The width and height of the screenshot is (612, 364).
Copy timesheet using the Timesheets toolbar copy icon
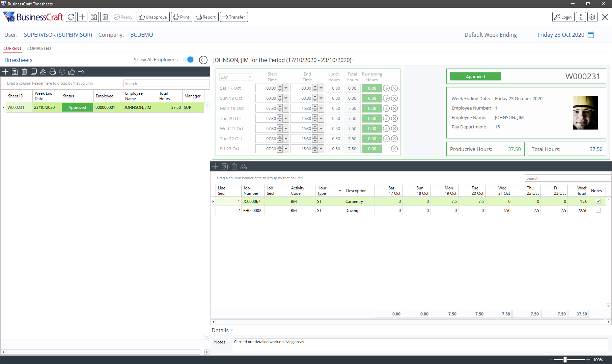[34, 72]
